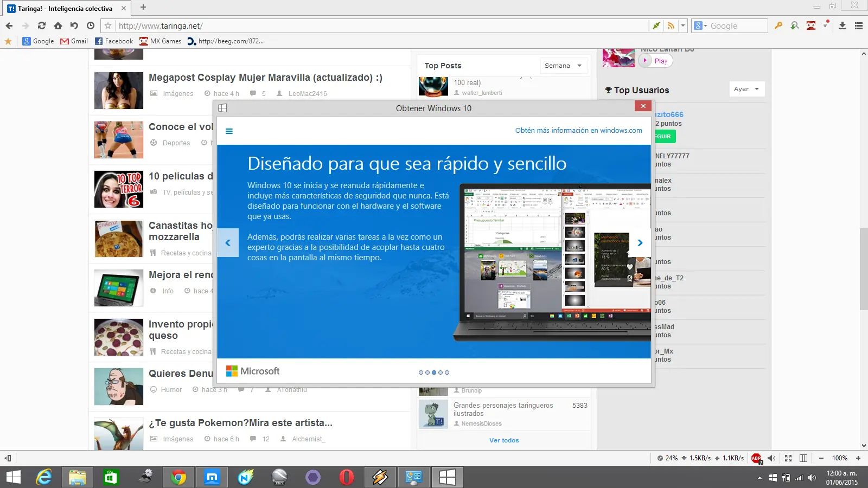Click the Ver todos link
This screenshot has height=488, width=868.
point(504,440)
